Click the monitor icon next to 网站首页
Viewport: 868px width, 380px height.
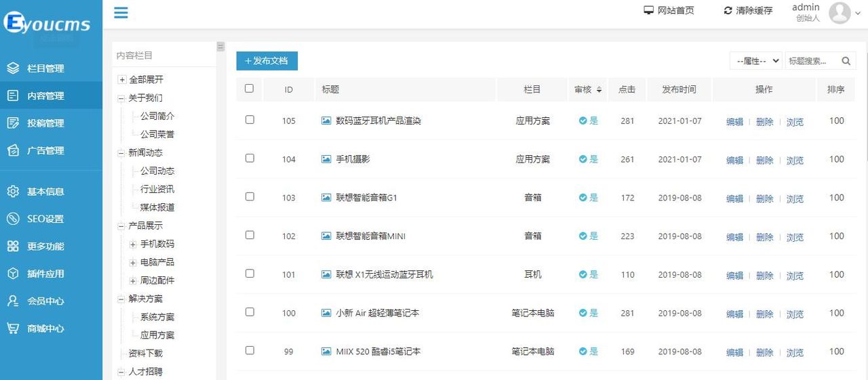(648, 10)
